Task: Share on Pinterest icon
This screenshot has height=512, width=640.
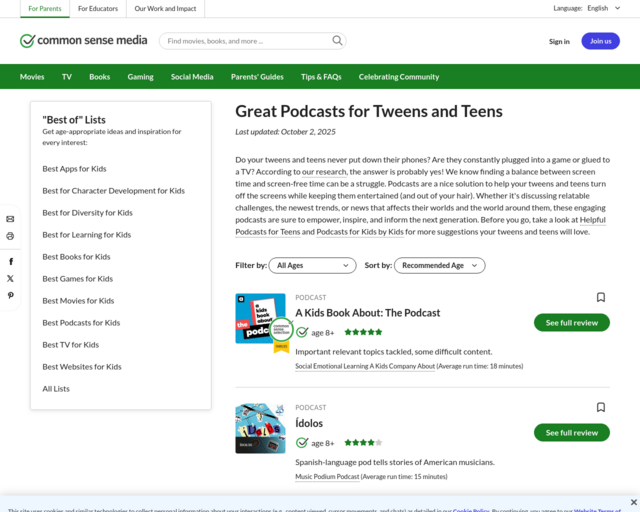Action: click(11, 295)
